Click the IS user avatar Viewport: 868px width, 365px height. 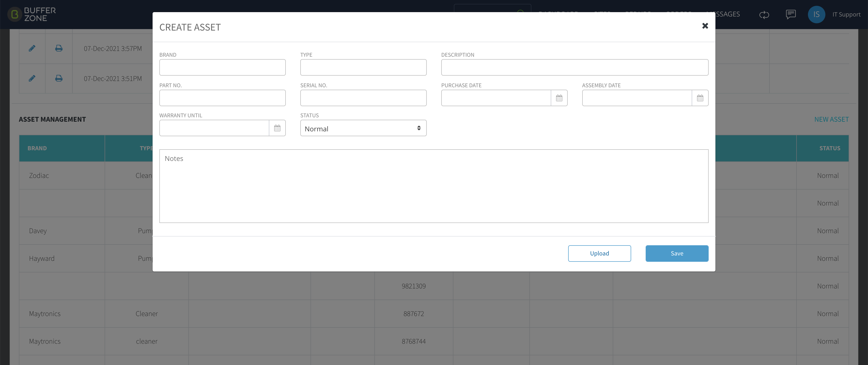(816, 15)
